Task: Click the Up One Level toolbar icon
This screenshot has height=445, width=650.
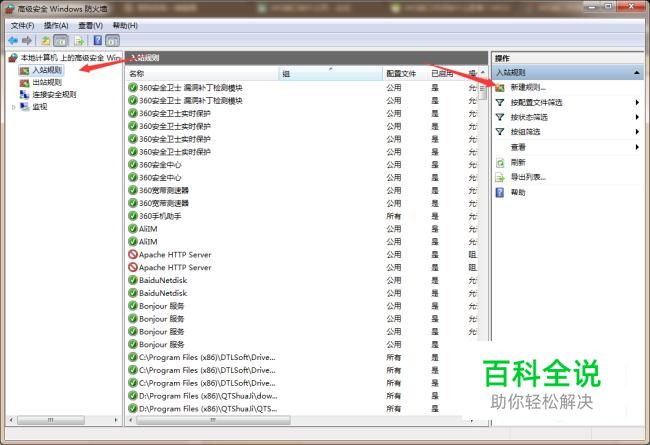Action: click(x=46, y=40)
